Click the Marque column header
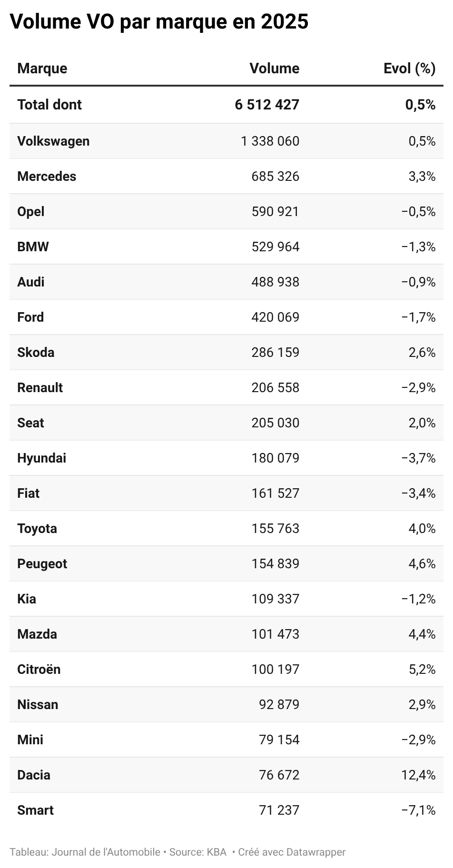Image resolution: width=453 pixels, height=868 pixels. click(x=42, y=69)
